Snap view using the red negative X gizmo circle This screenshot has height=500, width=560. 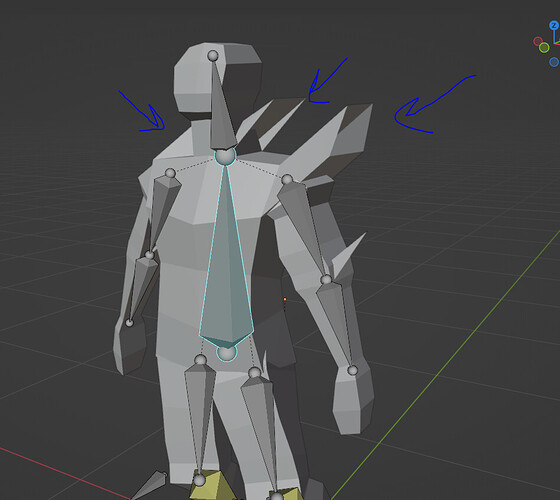coord(538,41)
